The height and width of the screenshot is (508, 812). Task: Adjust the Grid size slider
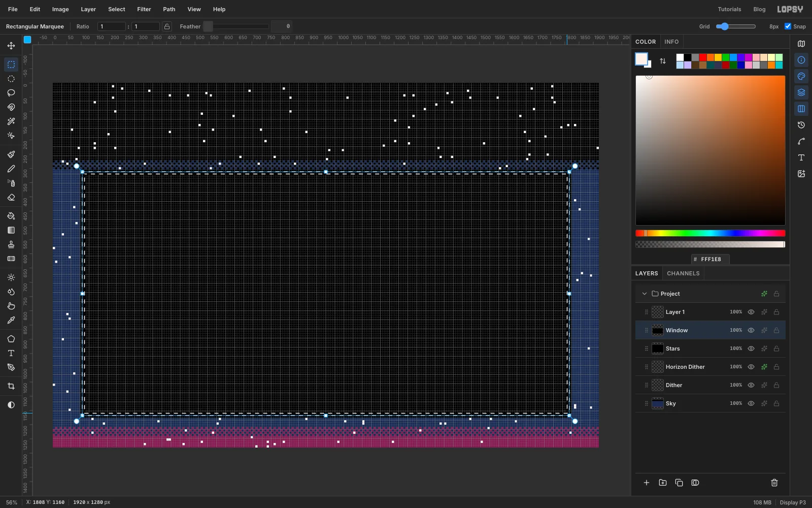pyautogui.click(x=736, y=26)
